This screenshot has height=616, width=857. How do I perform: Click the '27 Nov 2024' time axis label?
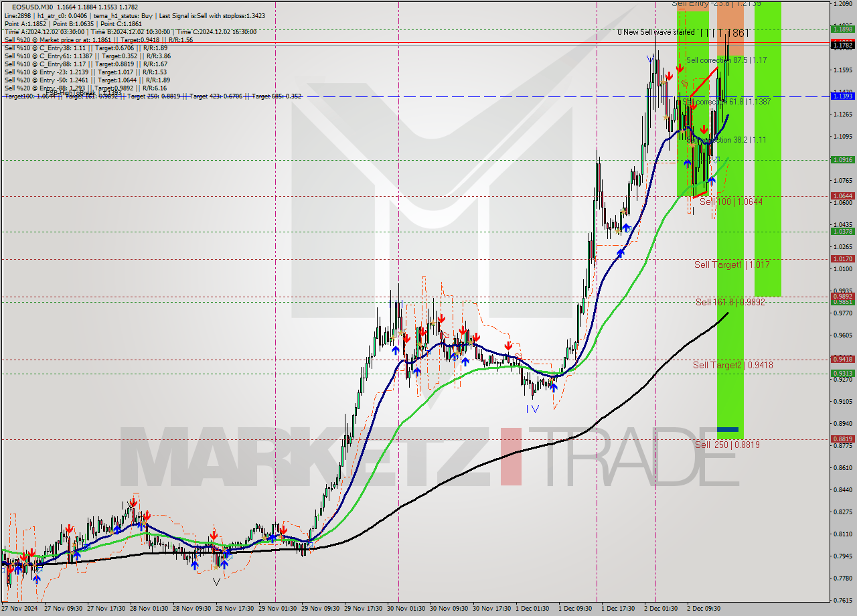(x=18, y=609)
